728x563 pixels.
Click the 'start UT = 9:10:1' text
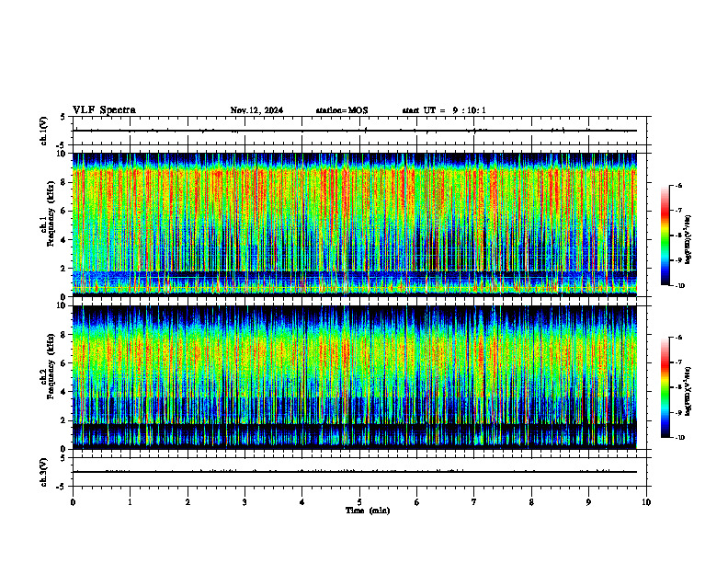coord(444,110)
